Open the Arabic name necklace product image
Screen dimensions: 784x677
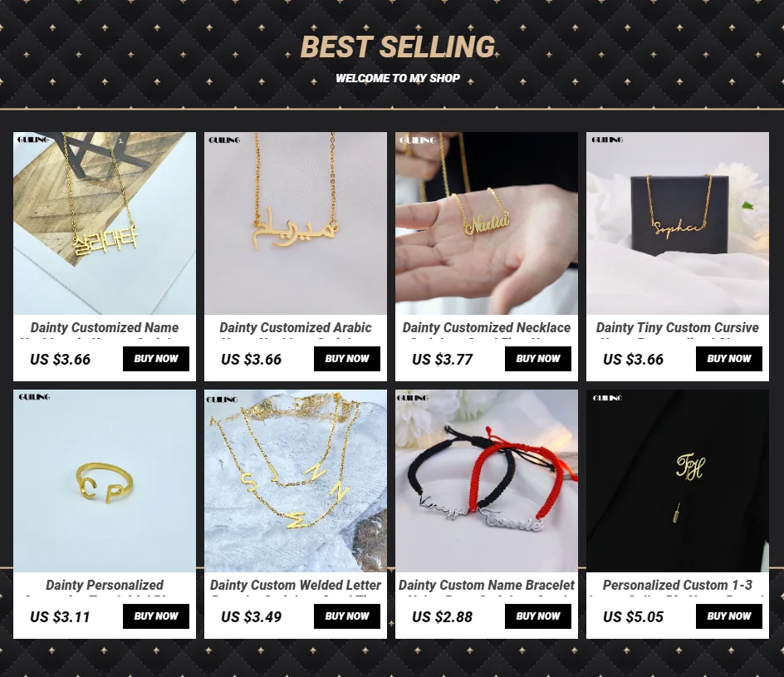296,223
